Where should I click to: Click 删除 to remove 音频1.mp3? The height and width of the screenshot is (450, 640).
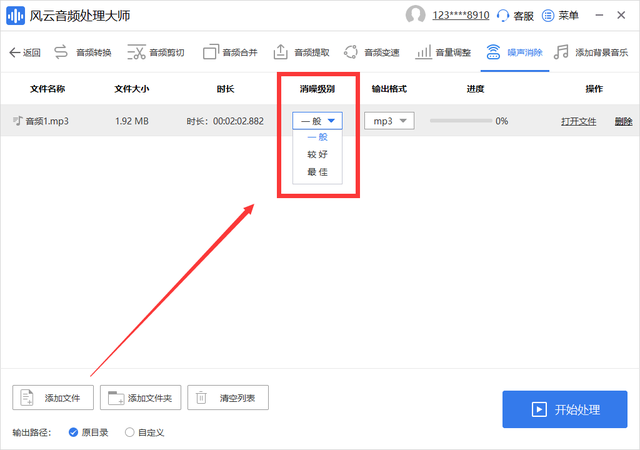[x=624, y=121]
